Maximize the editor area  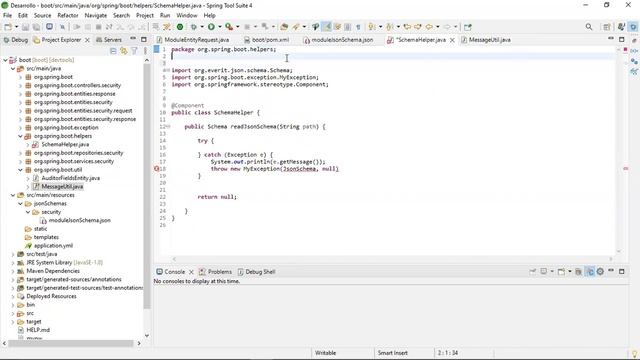(x=622, y=40)
